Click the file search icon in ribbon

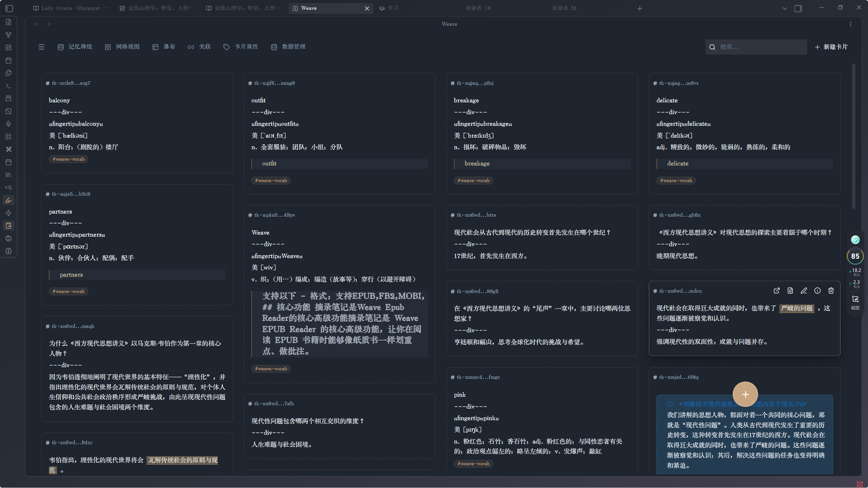tap(8, 22)
